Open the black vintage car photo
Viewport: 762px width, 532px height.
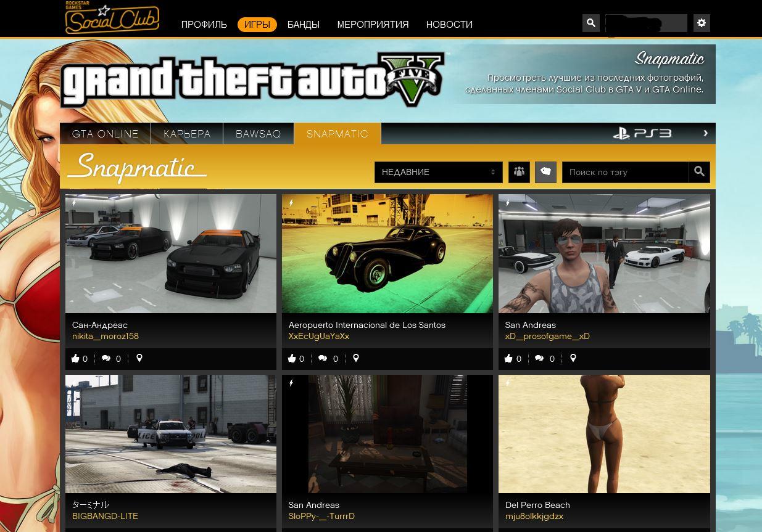[387, 253]
